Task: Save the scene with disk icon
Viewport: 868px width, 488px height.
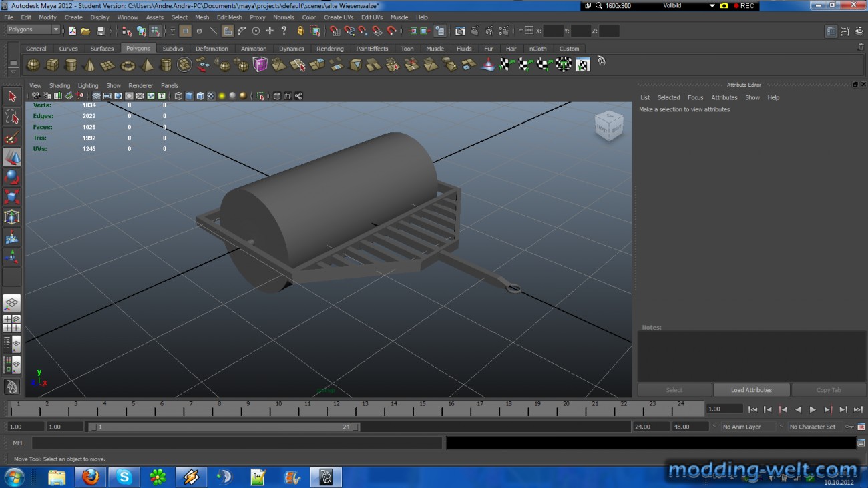Action: tap(101, 31)
